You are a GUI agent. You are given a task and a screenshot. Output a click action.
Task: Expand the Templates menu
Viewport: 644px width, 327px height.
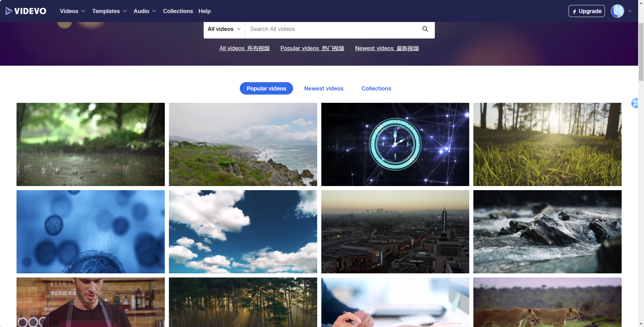pos(109,11)
